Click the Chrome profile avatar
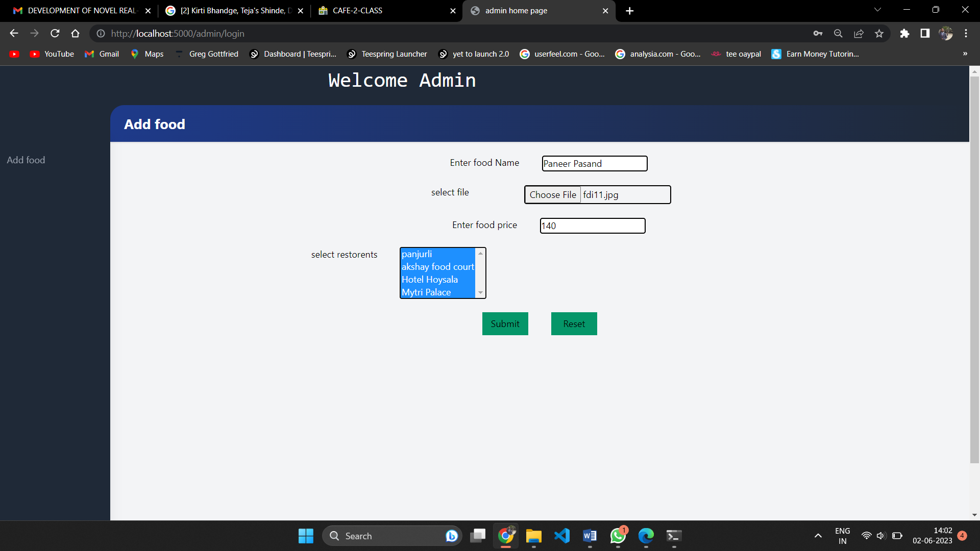Viewport: 980px width, 551px height. click(946, 33)
